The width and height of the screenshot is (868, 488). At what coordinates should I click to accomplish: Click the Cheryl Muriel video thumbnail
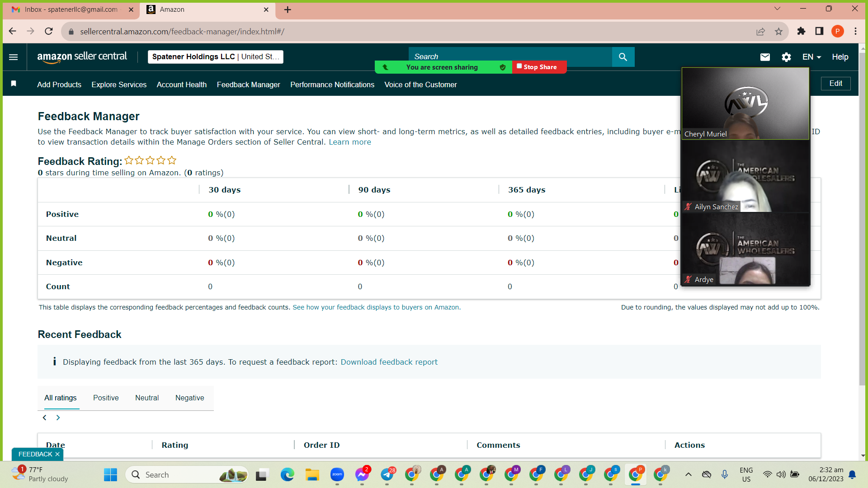(745, 103)
